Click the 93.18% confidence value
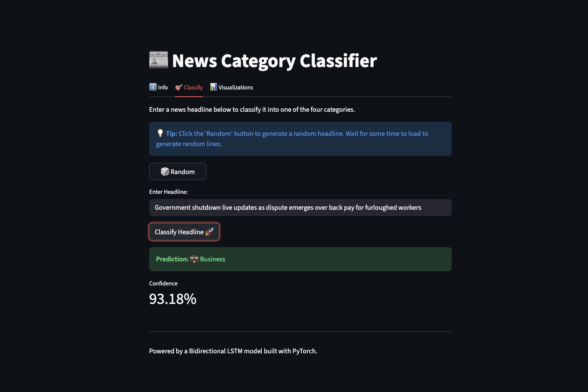588x392 pixels. [172, 298]
